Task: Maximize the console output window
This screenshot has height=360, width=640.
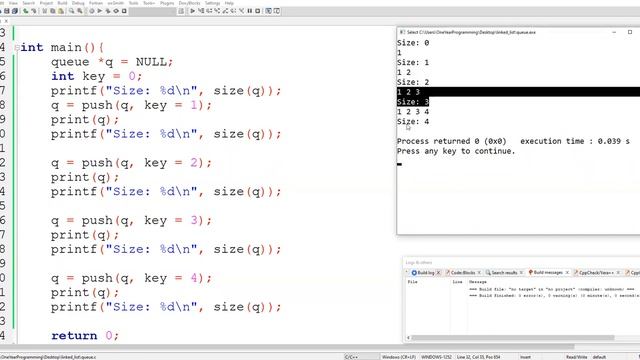Action: tap(630, 32)
